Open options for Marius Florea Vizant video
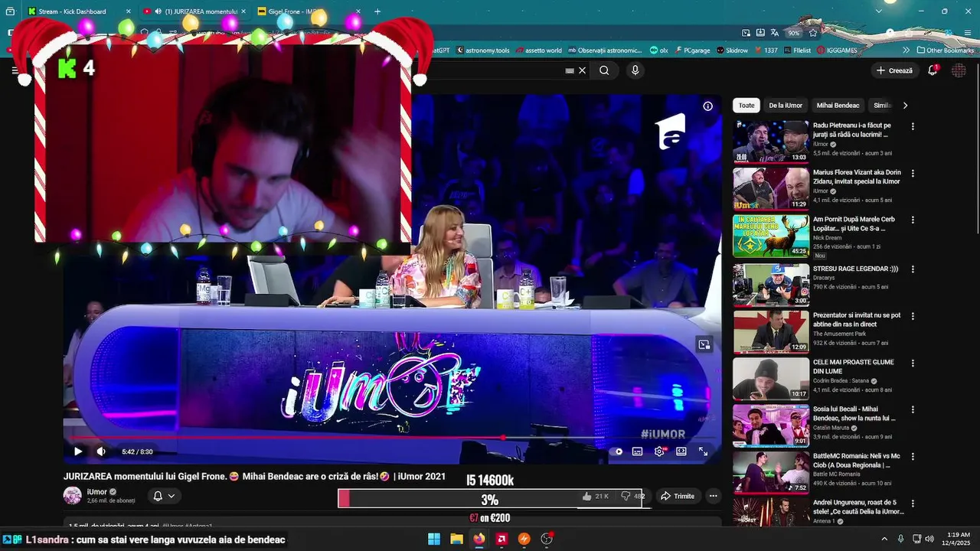 913,174
